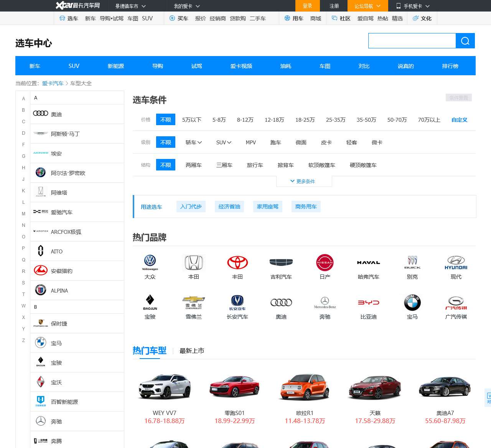
Task: Expand the SUV level dropdown
Action: click(224, 142)
